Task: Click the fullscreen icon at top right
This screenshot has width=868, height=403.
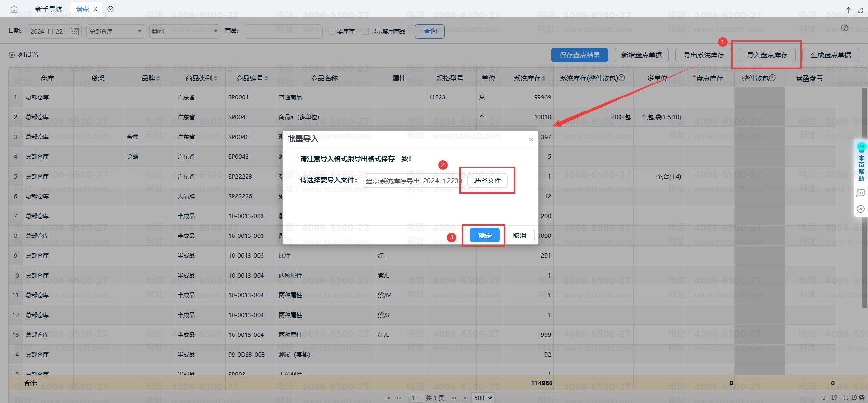Action: pyautogui.click(x=860, y=10)
